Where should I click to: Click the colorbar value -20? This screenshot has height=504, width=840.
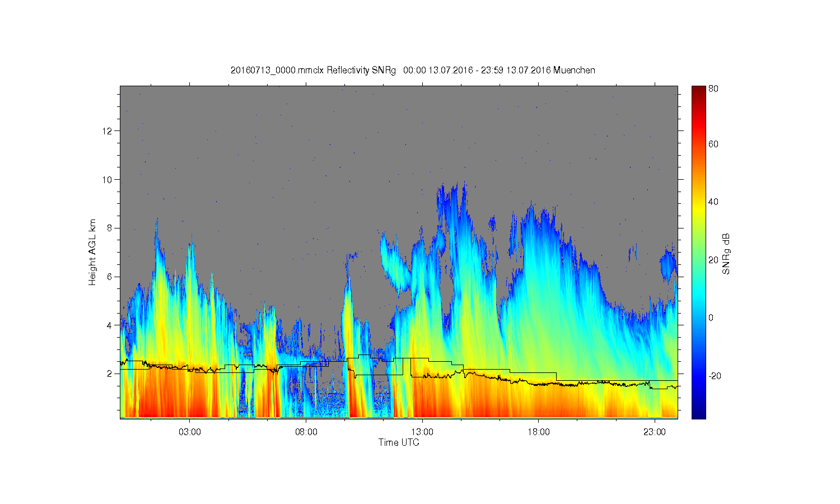[x=715, y=376]
